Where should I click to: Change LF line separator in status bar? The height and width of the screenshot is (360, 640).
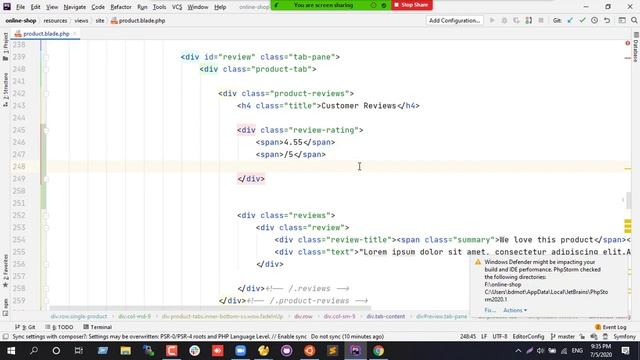tap(484, 337)
